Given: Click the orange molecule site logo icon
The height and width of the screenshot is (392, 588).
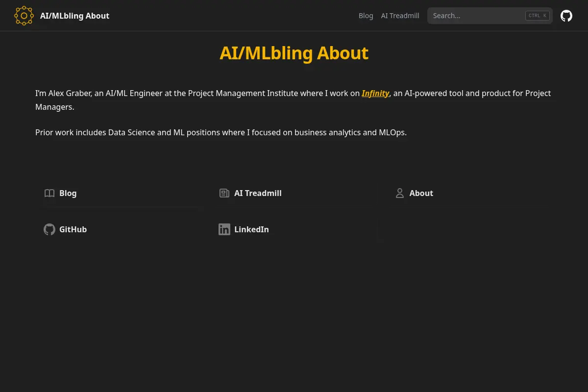Looking at the screenshot, I should click(24, 16).
